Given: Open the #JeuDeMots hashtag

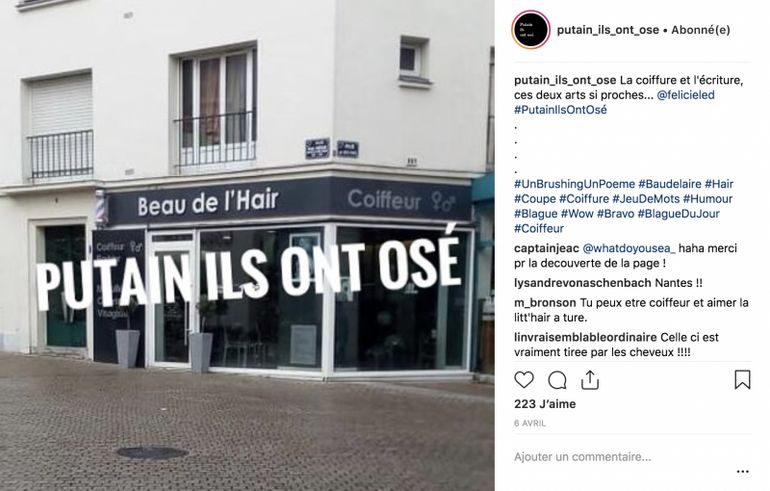Looking at the screenshot, I should 646,199.
